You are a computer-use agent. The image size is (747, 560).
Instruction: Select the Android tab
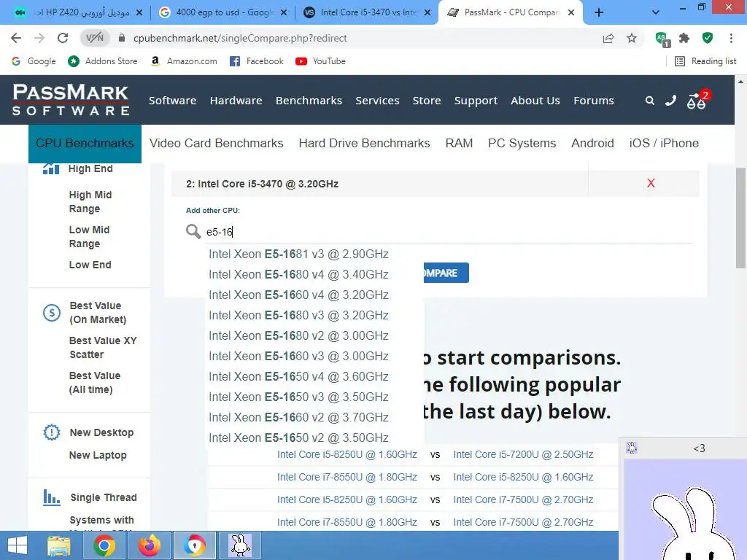tap(592, 144)
